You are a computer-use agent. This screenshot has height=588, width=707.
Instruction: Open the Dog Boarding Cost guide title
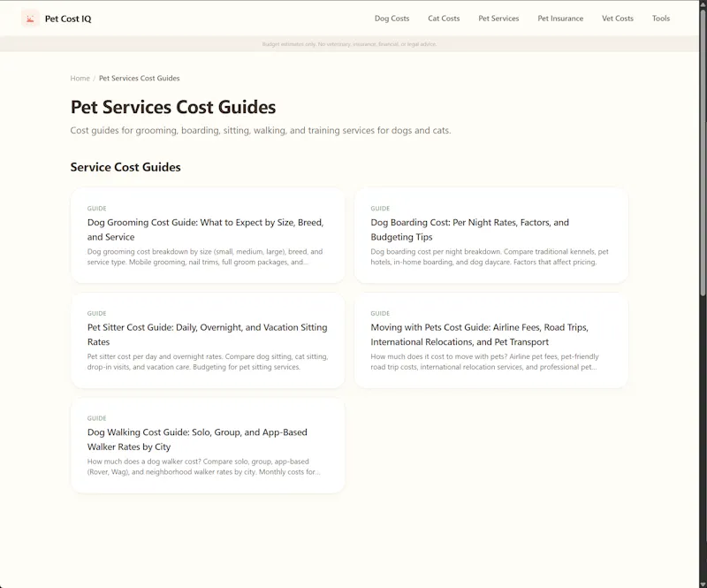[x=470, y=230]
